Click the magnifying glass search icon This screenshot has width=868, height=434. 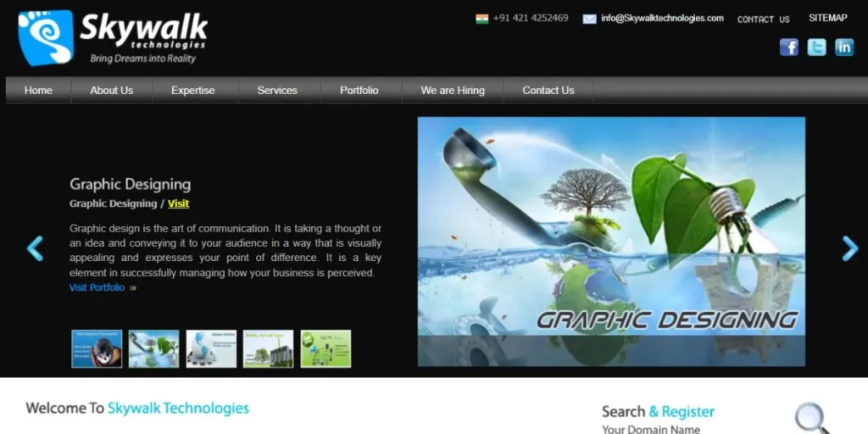(x=811, y=417)
